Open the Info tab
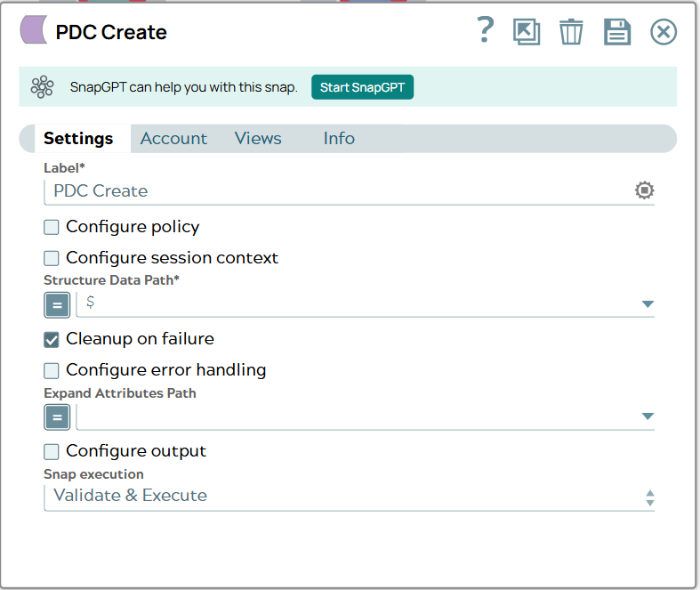Screen dimensions: 700x590 pyautogui.click(x=339, y=139)
